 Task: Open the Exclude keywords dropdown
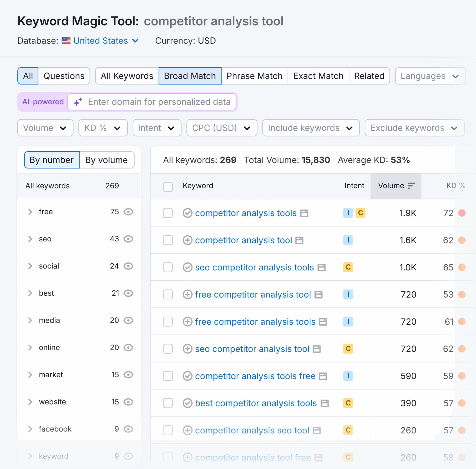pos(414,128)
